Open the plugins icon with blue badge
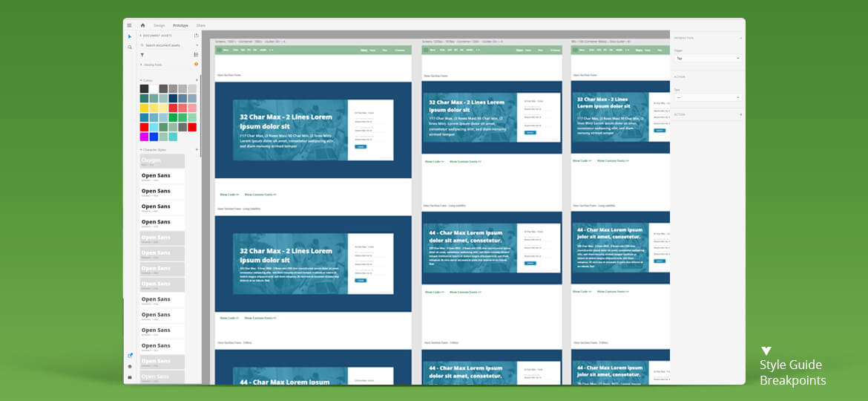868x401 pixels. (130, 356)
